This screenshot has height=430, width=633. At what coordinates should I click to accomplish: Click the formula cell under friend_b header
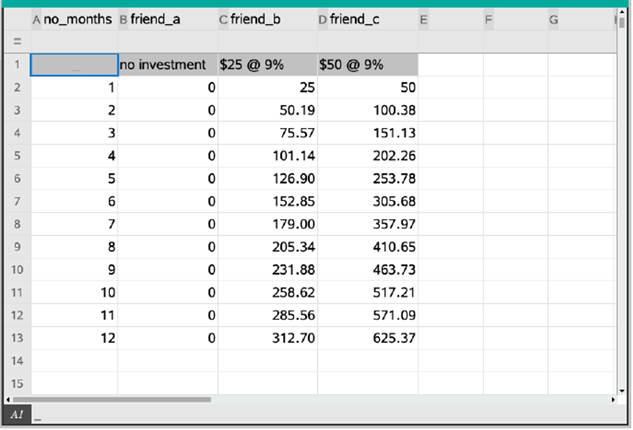pyautogui.click(x=267, y=41)
